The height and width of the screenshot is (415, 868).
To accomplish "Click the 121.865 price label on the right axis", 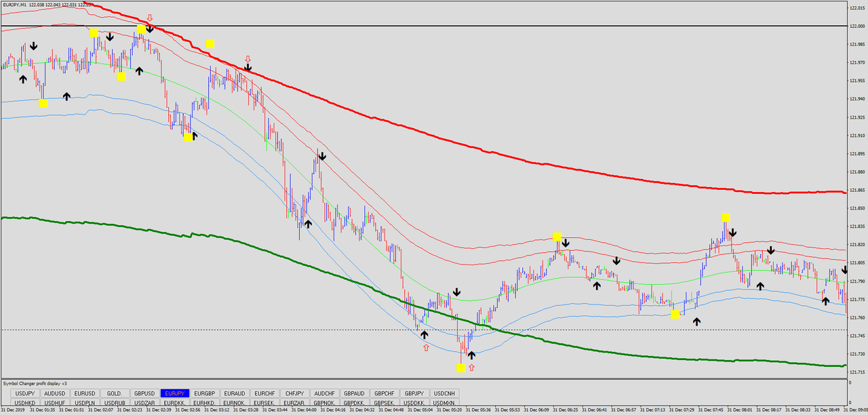I will [856, 191].
